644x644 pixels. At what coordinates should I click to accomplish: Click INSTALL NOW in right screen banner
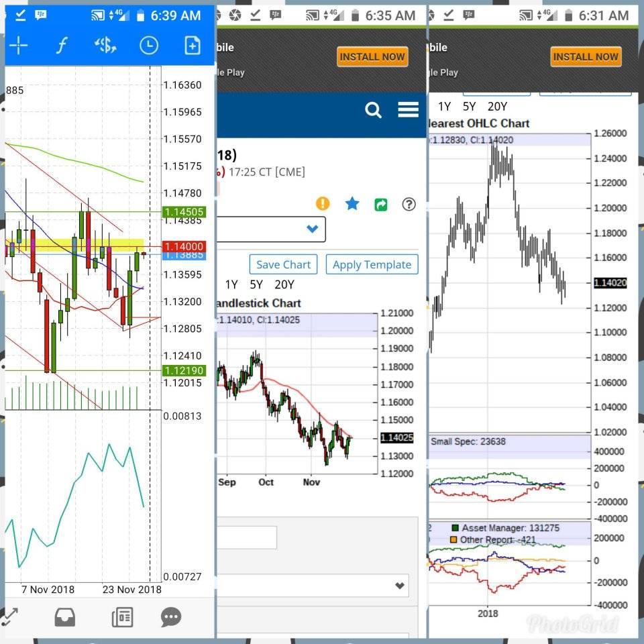point(586,56)
